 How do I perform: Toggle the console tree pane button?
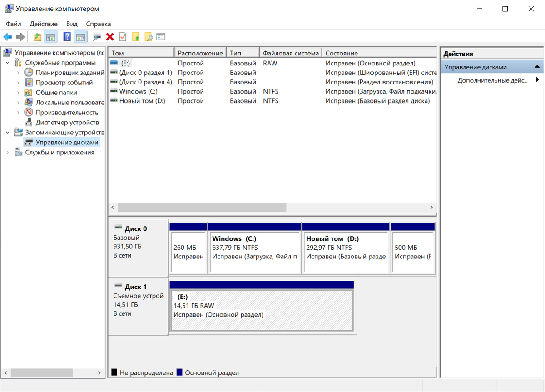click(51, 37)
